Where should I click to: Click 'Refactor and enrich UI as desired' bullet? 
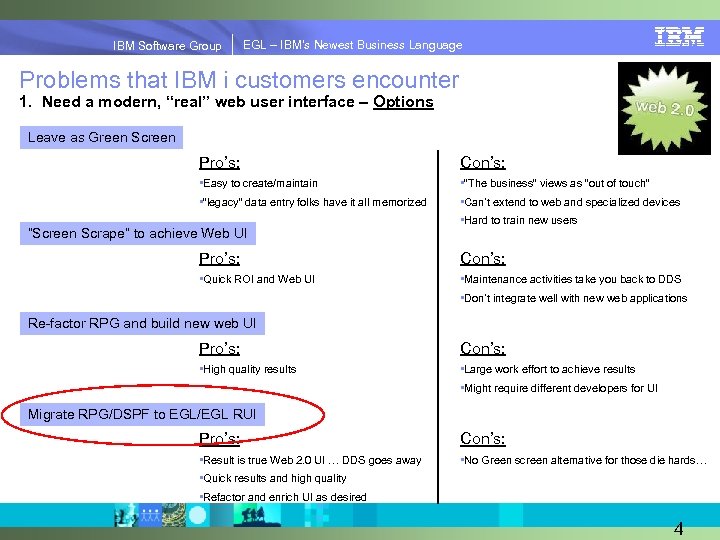pos(284,497)
